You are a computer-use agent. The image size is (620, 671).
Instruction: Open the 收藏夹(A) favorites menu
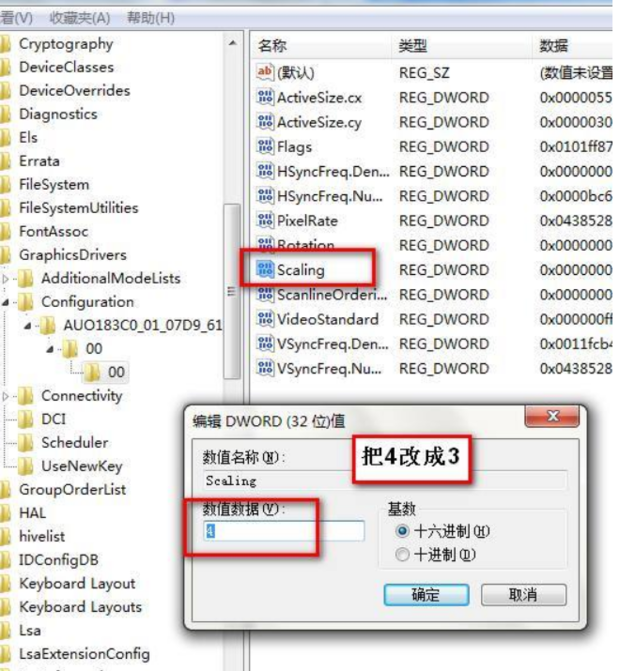point(80,18)
